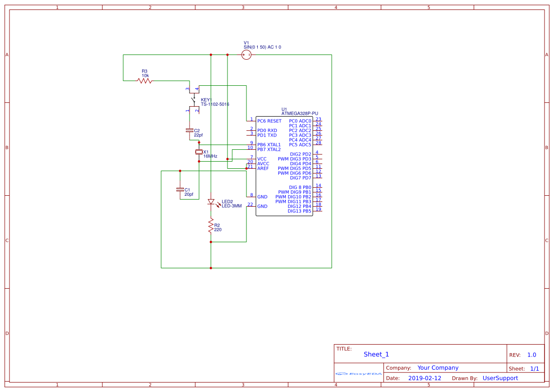554x392 pixels.
Task: Click the LED2 LED-3MM diode symbol
Action: [x=212, y=202]
